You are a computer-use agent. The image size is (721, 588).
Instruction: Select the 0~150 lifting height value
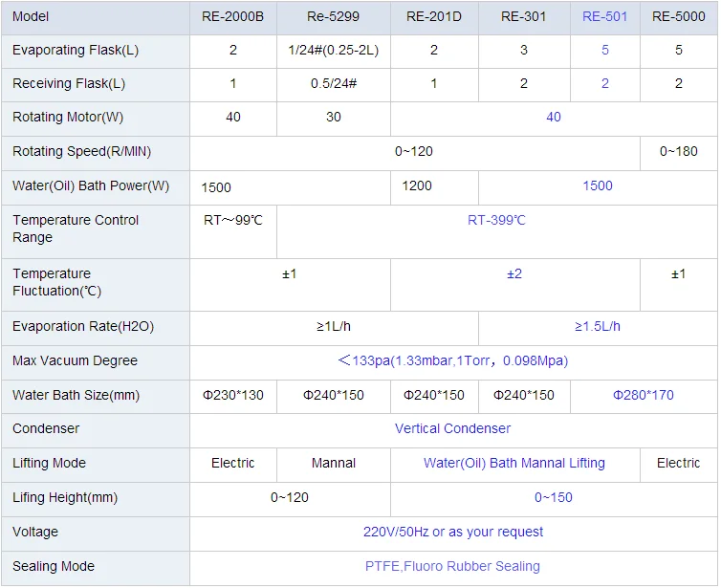click(553, 497)
